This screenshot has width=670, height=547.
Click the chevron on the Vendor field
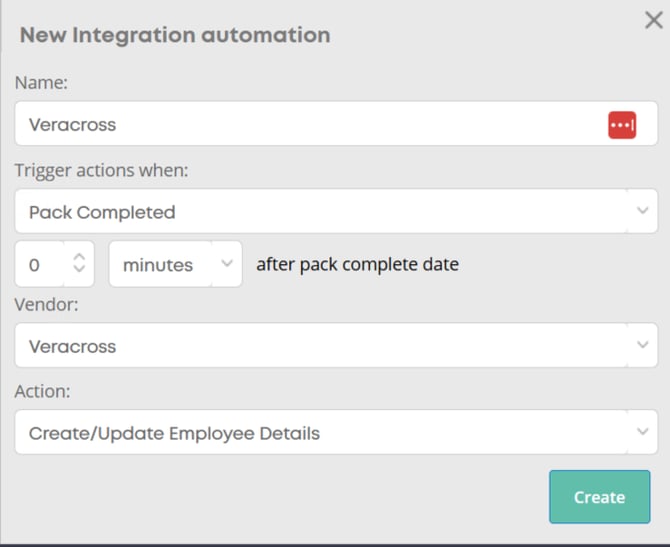643,345
